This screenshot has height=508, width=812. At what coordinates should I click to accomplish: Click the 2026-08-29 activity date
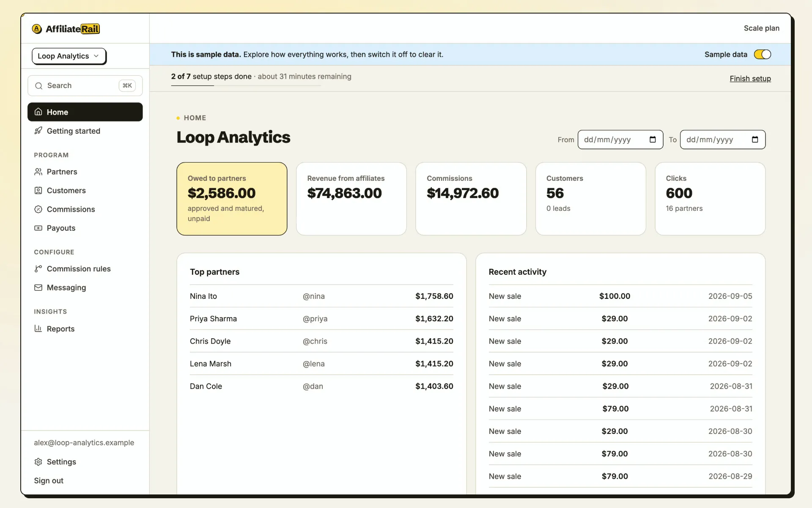[730, 476]
